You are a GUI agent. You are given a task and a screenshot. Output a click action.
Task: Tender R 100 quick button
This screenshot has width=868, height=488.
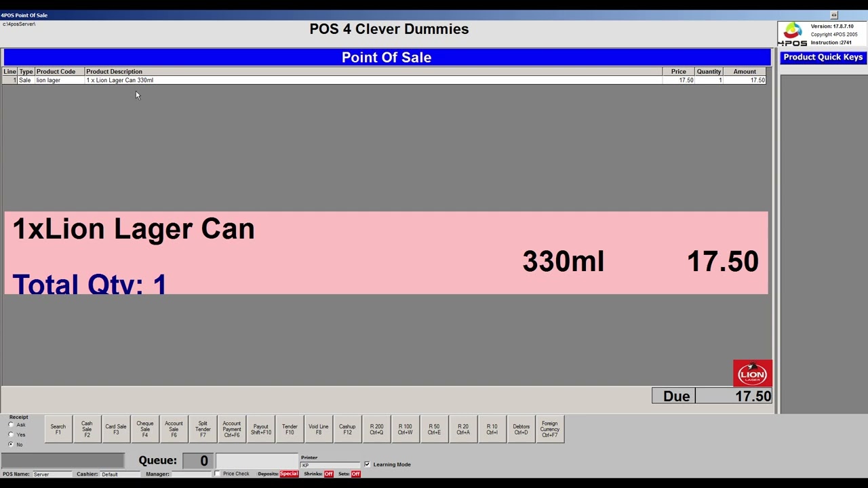point(406,430)
